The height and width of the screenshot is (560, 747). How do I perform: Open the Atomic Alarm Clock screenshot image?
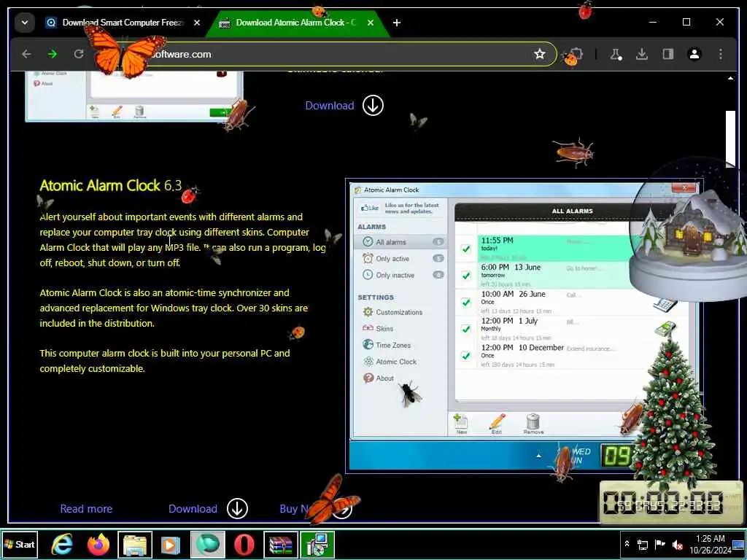524,326
